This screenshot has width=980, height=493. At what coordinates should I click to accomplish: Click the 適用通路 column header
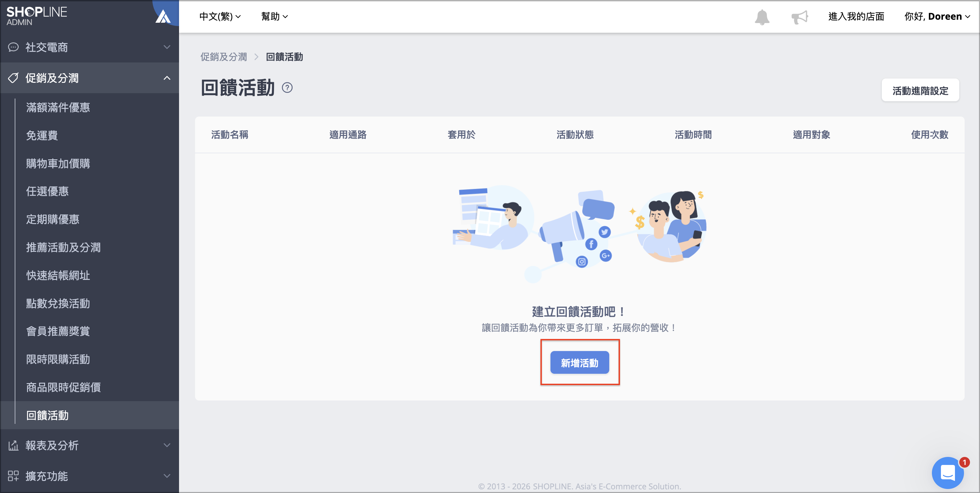[348, 135]
